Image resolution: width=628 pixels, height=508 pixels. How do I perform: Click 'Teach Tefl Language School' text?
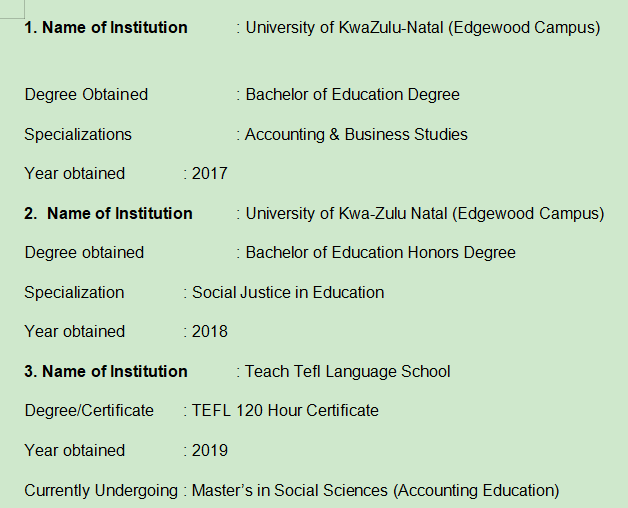[348, 372]
